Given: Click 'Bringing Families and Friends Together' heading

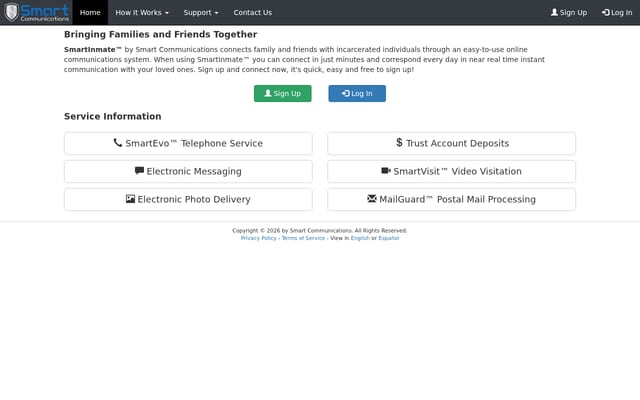Looking at the screenshot, I should [160, 34].
